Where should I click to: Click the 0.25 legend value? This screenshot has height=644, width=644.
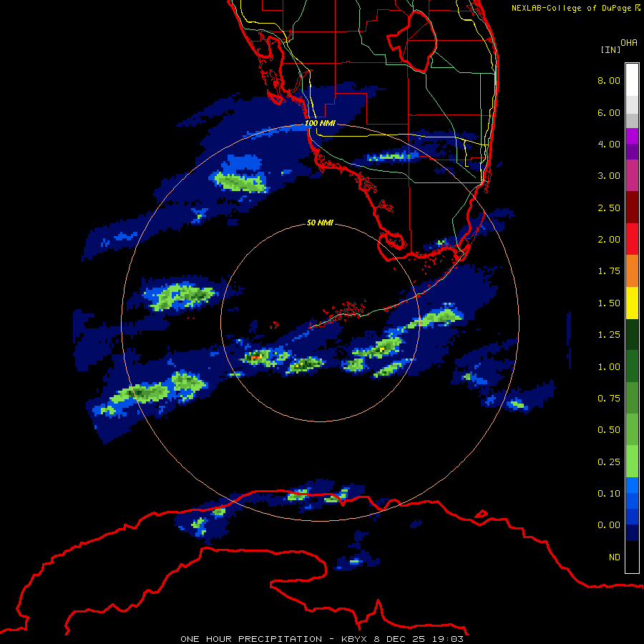(x=609, y=462)
